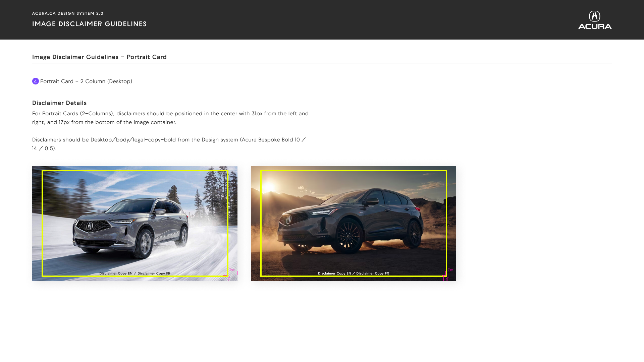Viewport: 644px width, 362px height.
Task: Click the "Image Disclaimer Guidelines – Portrait Card" heading
Action: click(x=99, y=57)
